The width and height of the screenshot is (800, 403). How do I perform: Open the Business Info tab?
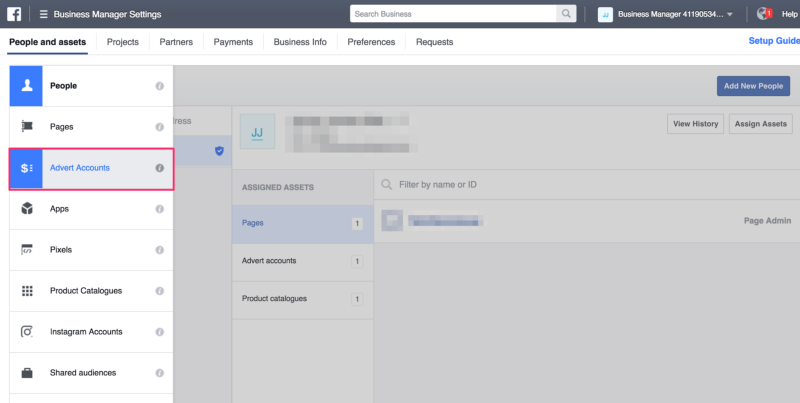point(300,42)
